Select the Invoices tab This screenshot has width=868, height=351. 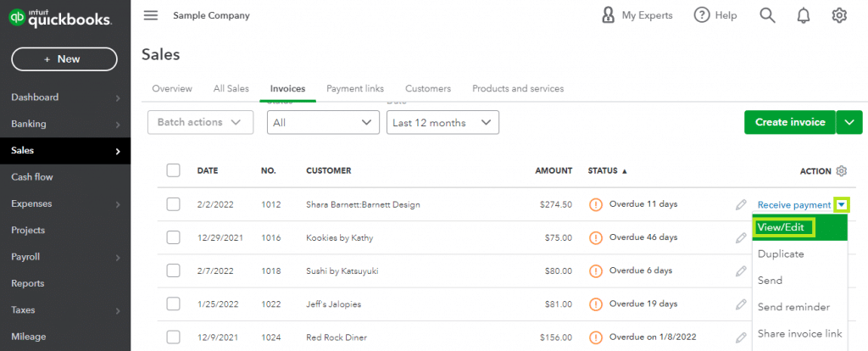288,88
